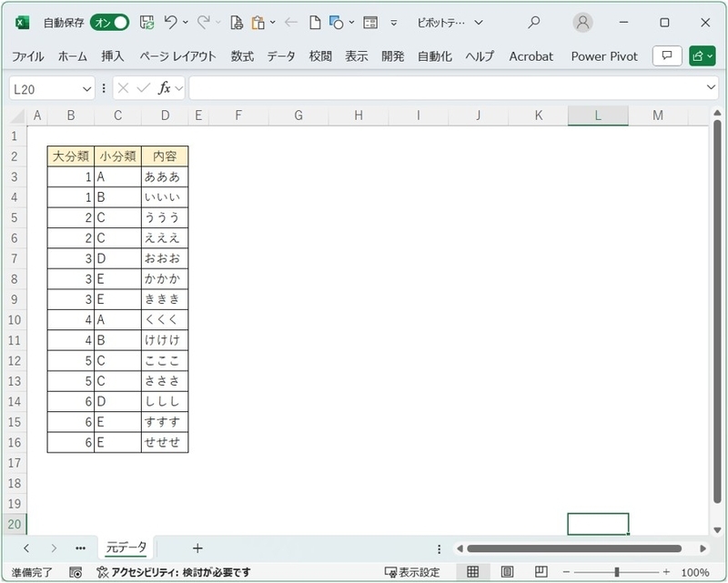Click the 内容 header cell
The image size is (728, 583).
(x=165, y=156)
